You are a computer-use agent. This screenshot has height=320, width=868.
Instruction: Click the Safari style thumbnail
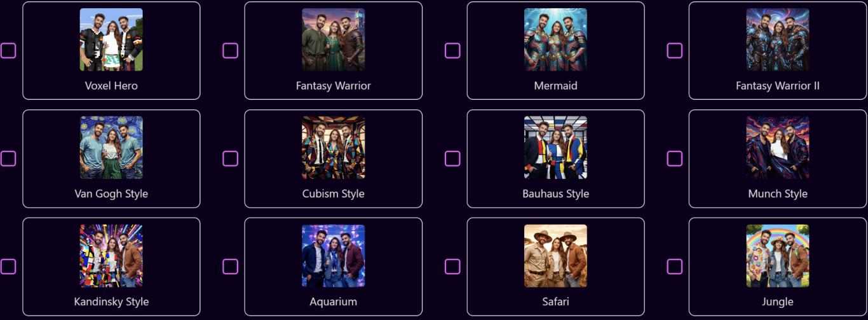[x=555, y=256]
